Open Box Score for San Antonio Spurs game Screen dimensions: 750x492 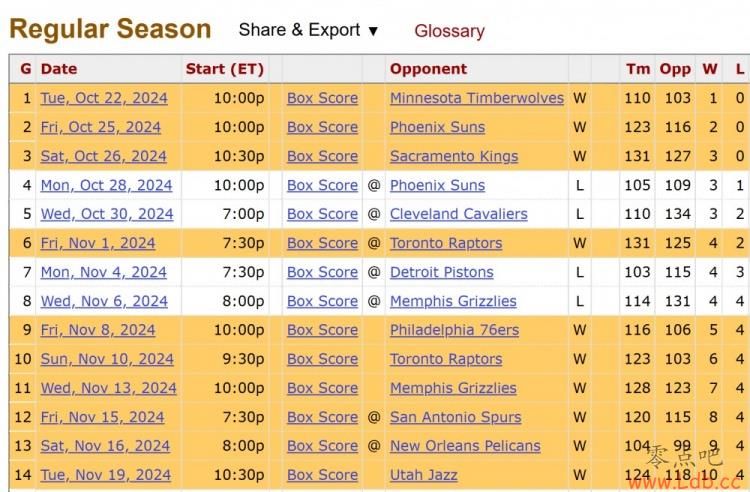coord(322,417)
